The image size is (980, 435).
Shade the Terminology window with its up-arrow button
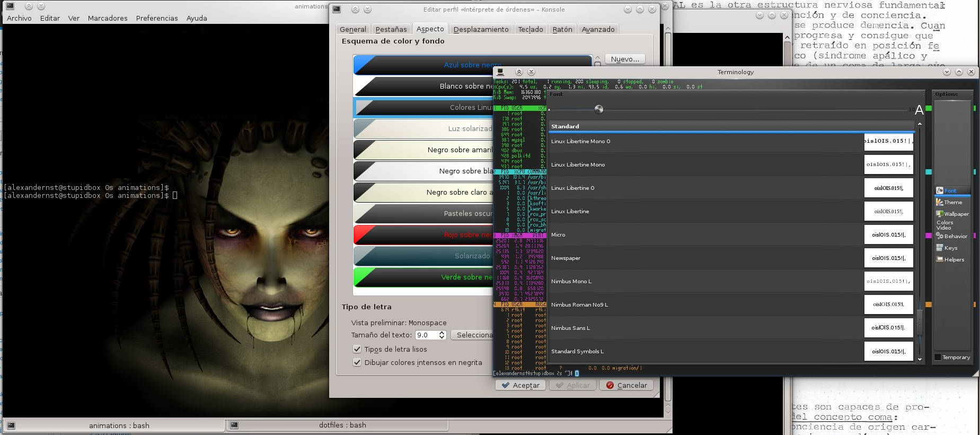[519, 72]
